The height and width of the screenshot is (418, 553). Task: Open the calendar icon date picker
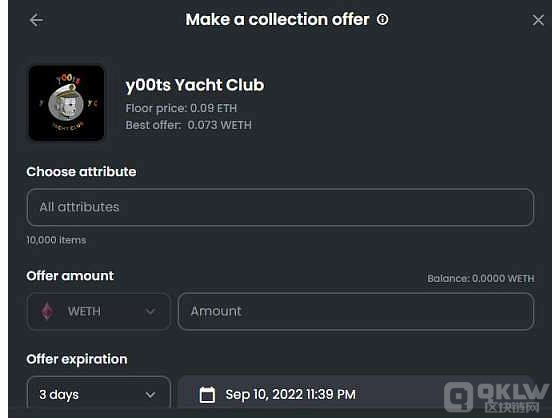[x=207, y=394]
